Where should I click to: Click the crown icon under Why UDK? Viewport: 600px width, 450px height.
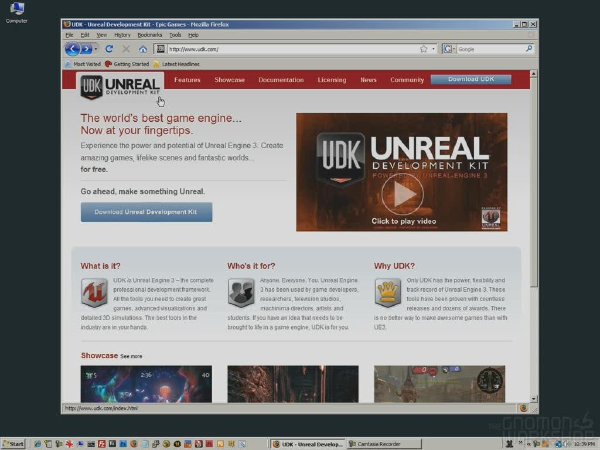pyautogui.click(x=388, y=293)
